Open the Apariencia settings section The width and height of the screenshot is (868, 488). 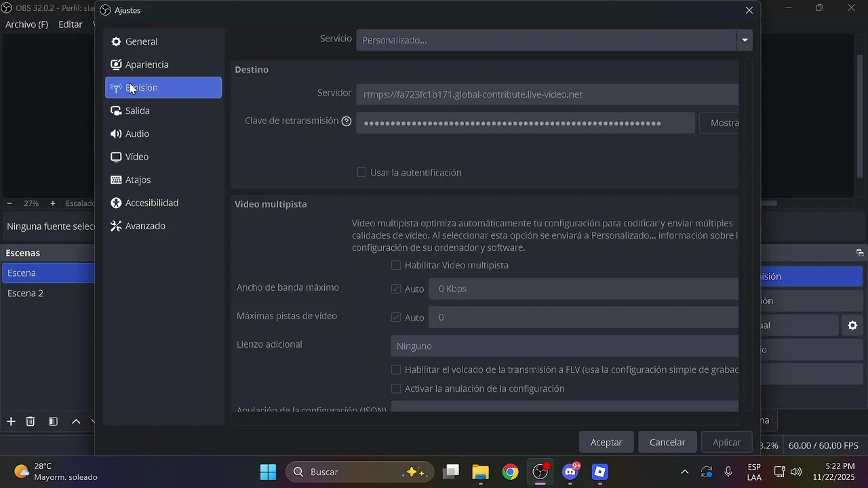(163, 64)
